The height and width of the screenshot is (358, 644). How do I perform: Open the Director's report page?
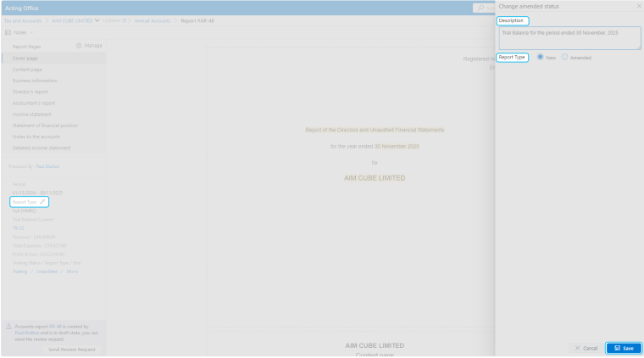(x=31, y=92)
